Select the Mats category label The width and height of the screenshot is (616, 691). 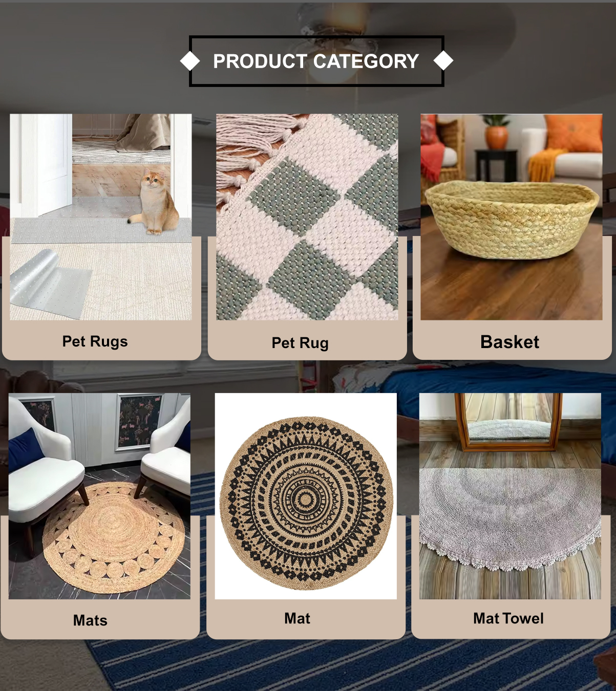pos(90,620)
